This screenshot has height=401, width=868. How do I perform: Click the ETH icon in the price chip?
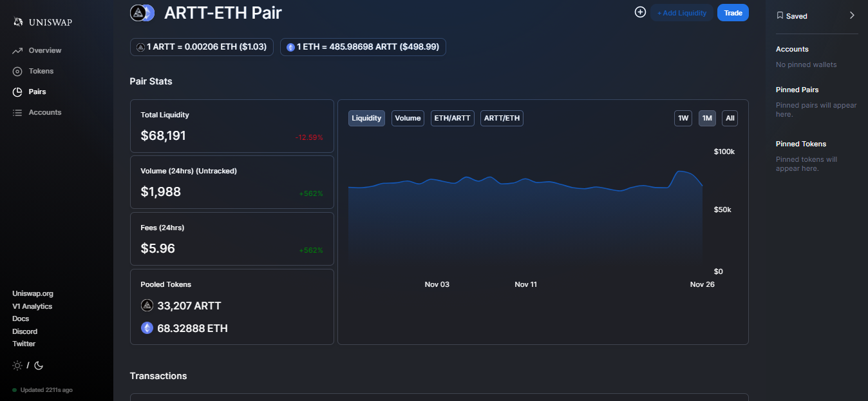point(290,47)
